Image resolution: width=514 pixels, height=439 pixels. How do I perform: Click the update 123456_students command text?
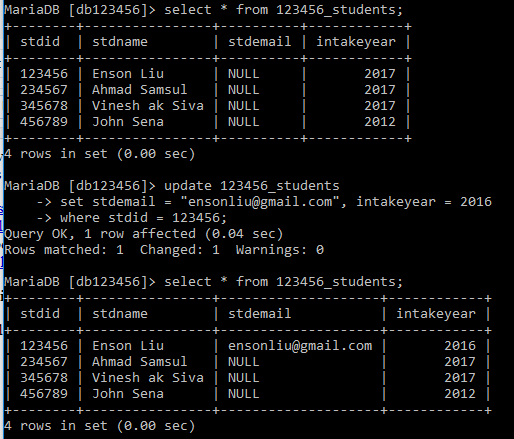tap(252, 186)
